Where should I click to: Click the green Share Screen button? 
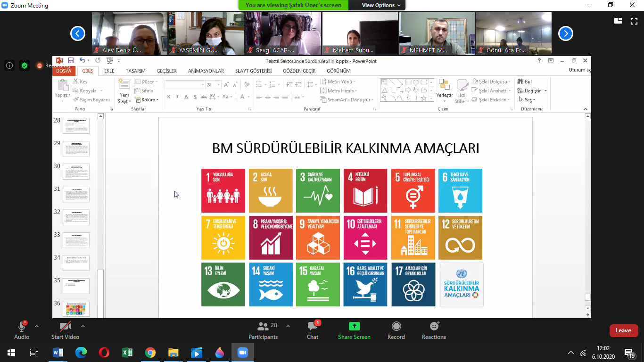point(354,330)
